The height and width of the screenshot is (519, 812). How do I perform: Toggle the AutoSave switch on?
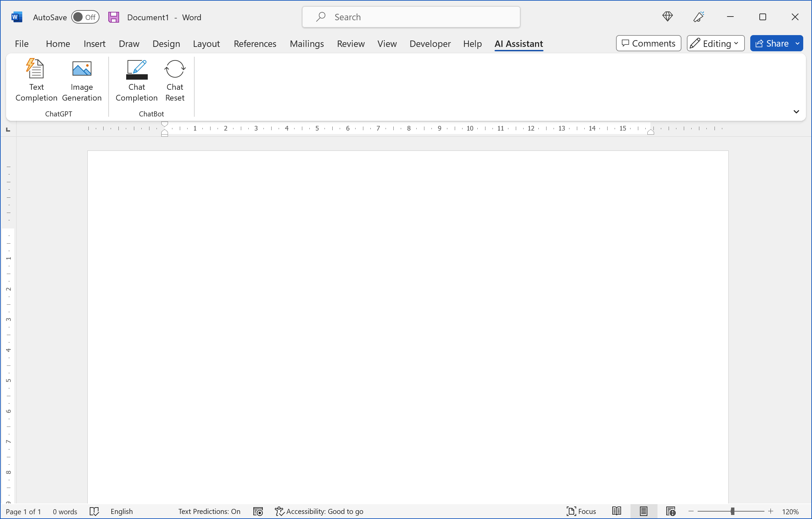85,17
